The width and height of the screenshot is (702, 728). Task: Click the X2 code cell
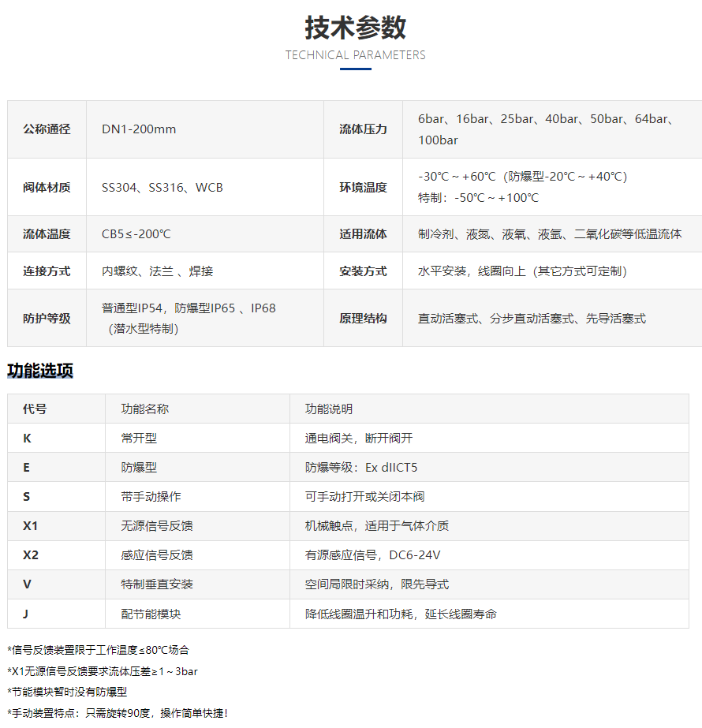coord(31,555)
